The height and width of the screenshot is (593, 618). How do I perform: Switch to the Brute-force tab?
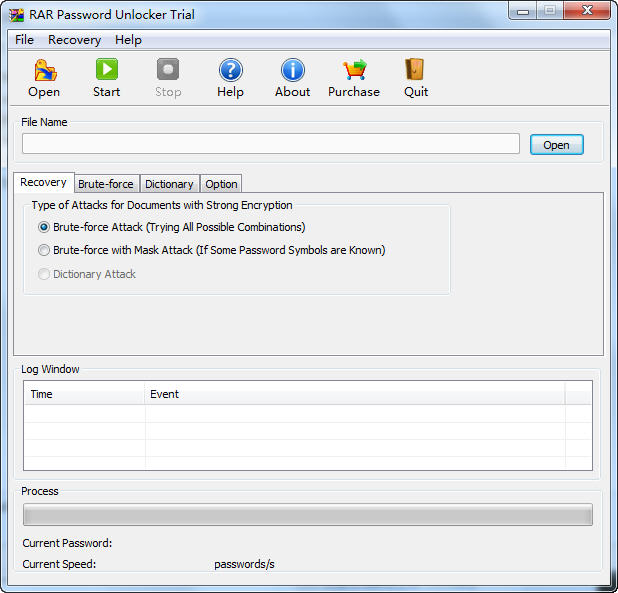(x=106, y=184)
